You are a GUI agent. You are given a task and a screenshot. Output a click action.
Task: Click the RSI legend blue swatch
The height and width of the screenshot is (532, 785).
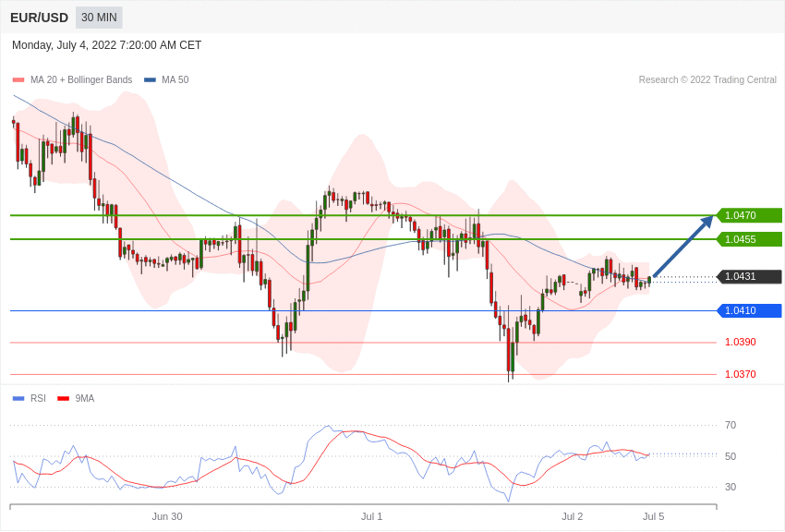click(18, 398)
